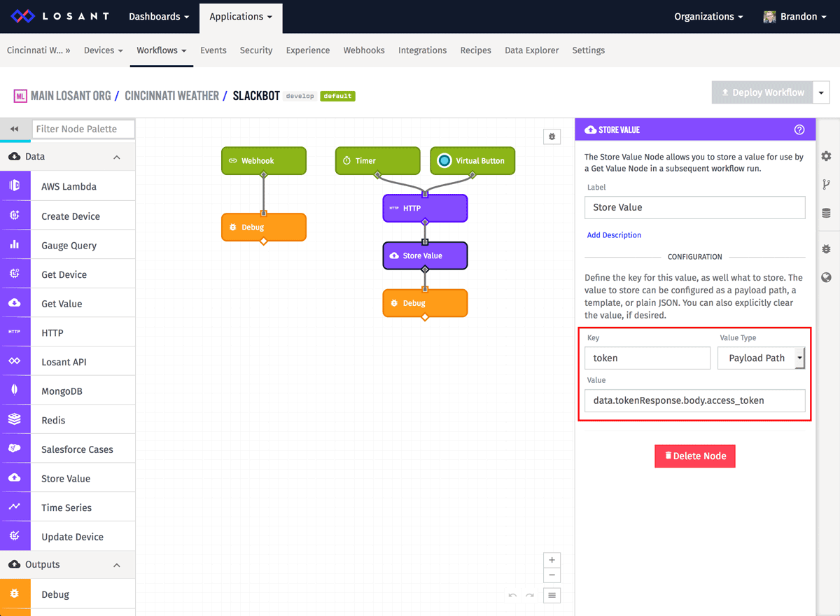The height and width of the screenshot is (616, 840).
Task: Open the Dashboards dropdown menu
Action: point(159,16)
